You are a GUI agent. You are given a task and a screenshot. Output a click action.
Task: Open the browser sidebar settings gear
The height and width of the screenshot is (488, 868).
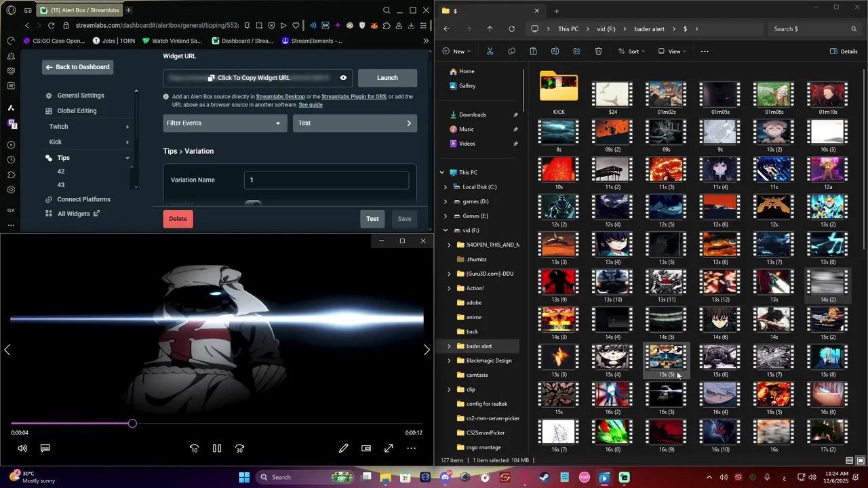click(x=11, y=190)
